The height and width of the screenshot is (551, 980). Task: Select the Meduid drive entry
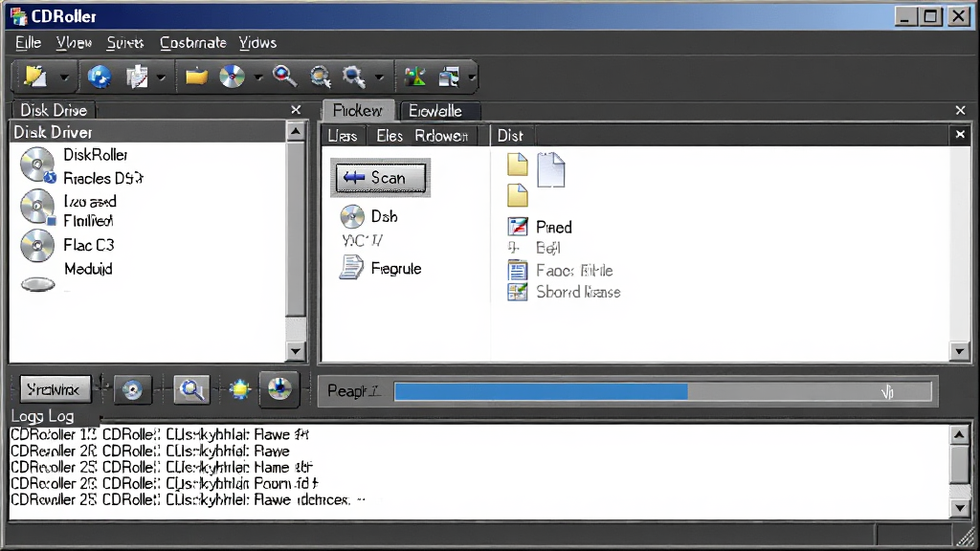[88, 269]
